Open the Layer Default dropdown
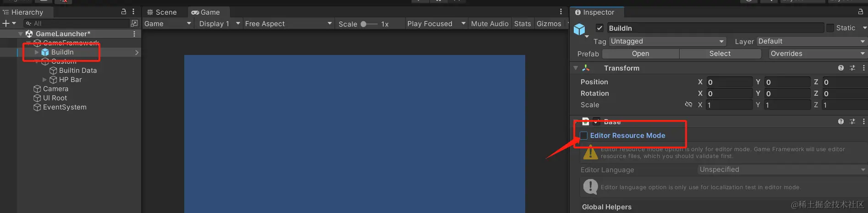The image size is (868, 213). point(811,41)
